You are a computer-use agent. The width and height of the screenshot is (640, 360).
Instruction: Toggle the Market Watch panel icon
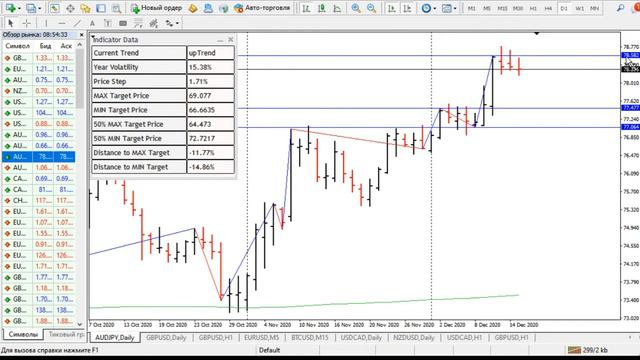(55, 8)
